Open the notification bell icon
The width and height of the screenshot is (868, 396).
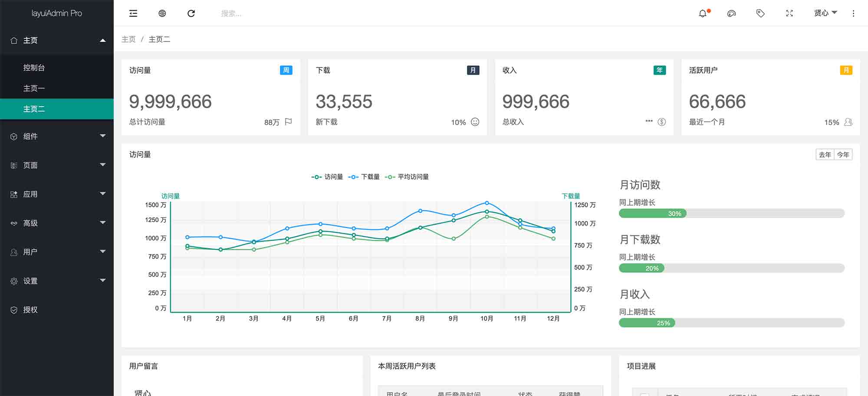click(x=703, y=13)
